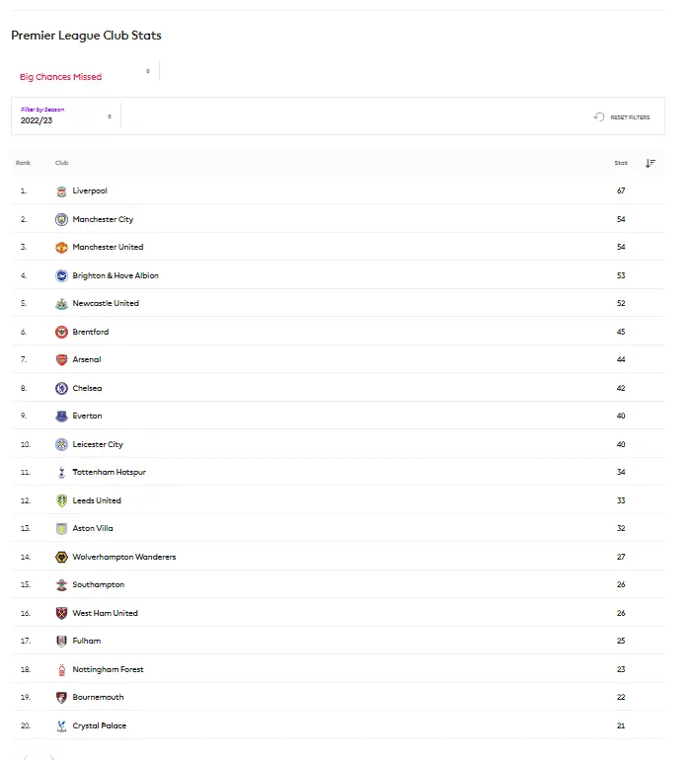Screen dimensions: 700x760
Task: Click the Brentford club crest icon
Action: [x=61, y=332]
